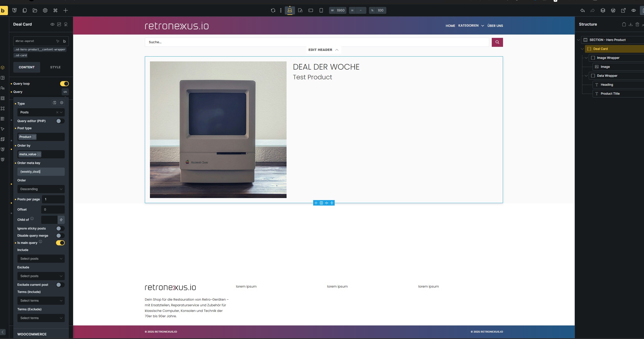
Task: Open the WordPress dashboard icon
Action: (613, 10)
